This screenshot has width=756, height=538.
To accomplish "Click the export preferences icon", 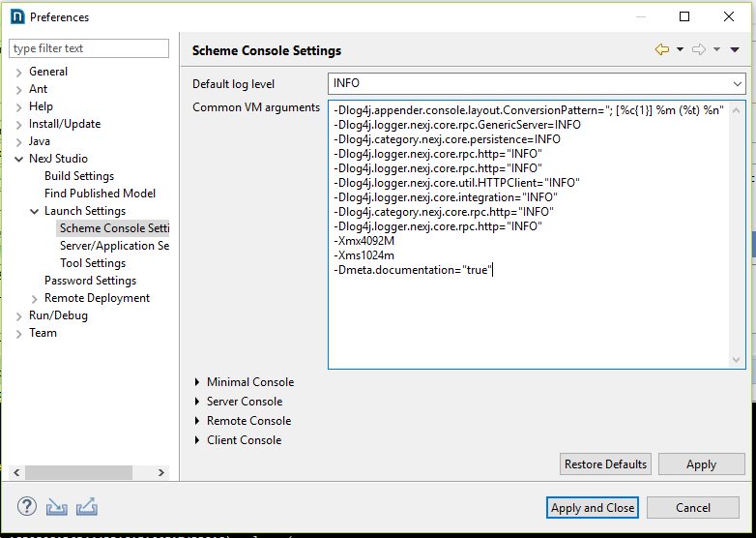I will [x=87, y=507].
